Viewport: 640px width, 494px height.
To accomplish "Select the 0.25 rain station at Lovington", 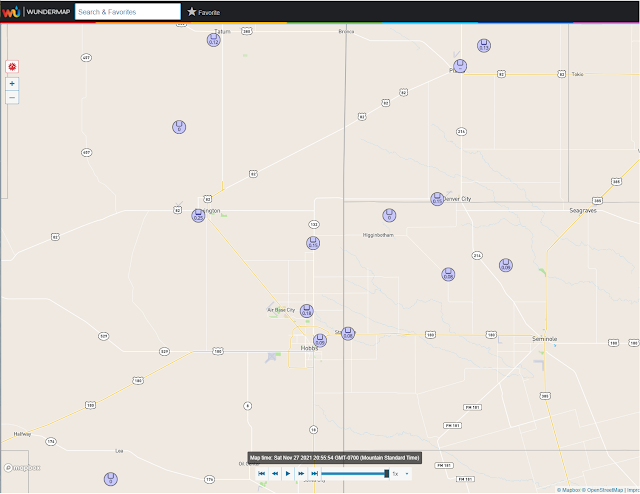I will click(198, 216).
